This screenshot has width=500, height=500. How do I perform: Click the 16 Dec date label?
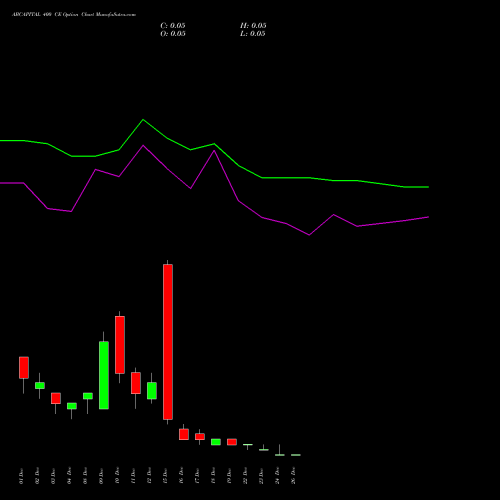[x=181, y=476]
